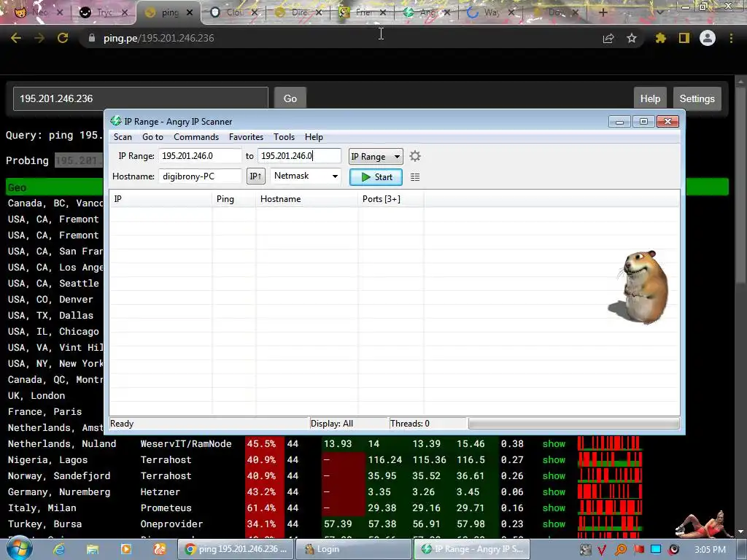Viewport: 747px width, 560px height.
Task: Click the Select fetchers columns icon
Action: (415, 177)
